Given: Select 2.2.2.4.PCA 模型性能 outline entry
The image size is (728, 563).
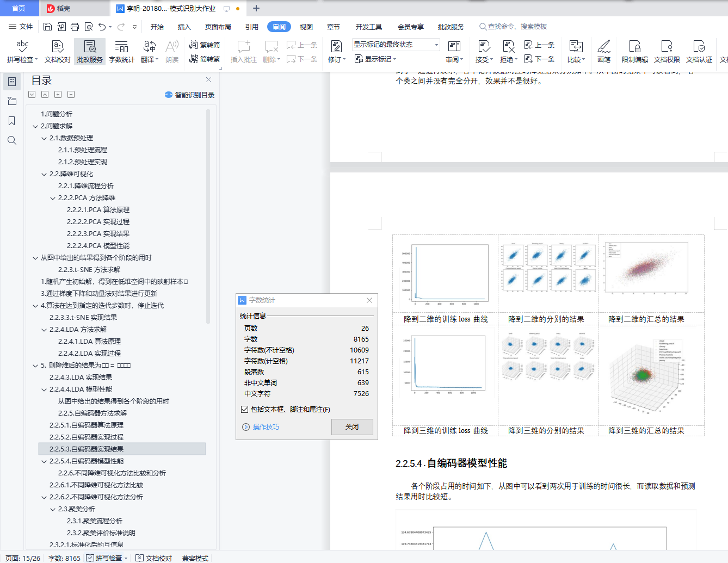Looking at the screenshot, I should tap(98, 246).
